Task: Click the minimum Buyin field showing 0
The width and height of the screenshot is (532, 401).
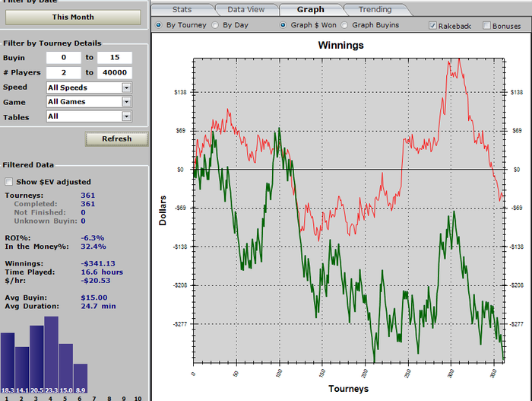Action: pos(64,57)
